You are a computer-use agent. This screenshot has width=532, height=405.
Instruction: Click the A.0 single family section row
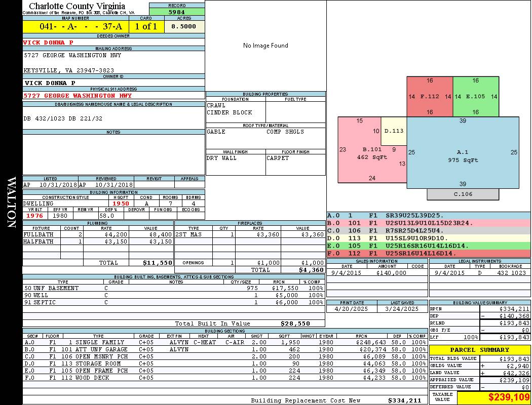pyautogui.click(x=225, y=342)
